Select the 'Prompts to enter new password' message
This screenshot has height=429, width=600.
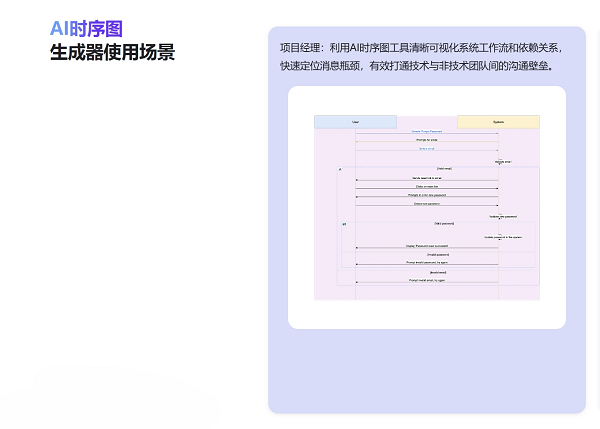click(x=427, y=195)
